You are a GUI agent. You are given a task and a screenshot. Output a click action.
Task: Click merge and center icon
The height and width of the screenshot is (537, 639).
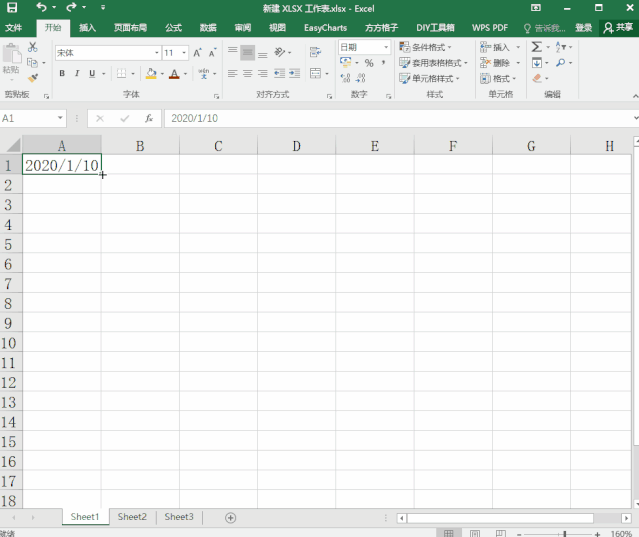tap(315, 73)
